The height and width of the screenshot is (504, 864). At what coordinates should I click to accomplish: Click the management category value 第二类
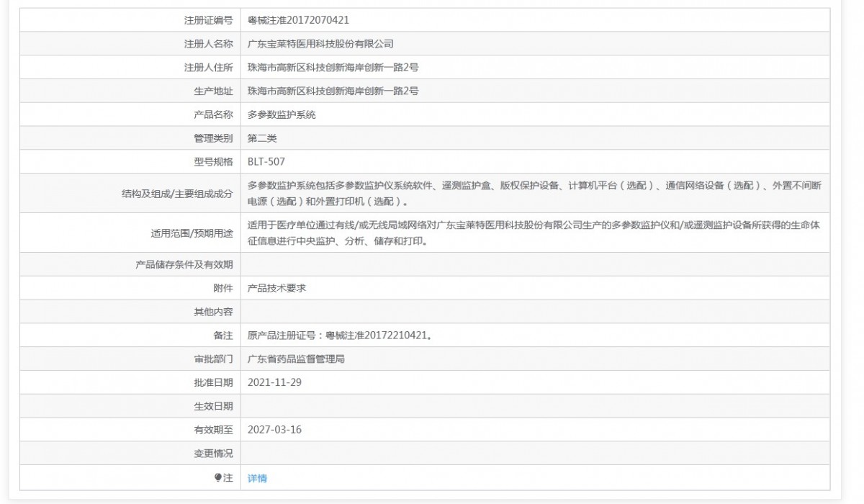pyautogui.click(x=262, y=138)
